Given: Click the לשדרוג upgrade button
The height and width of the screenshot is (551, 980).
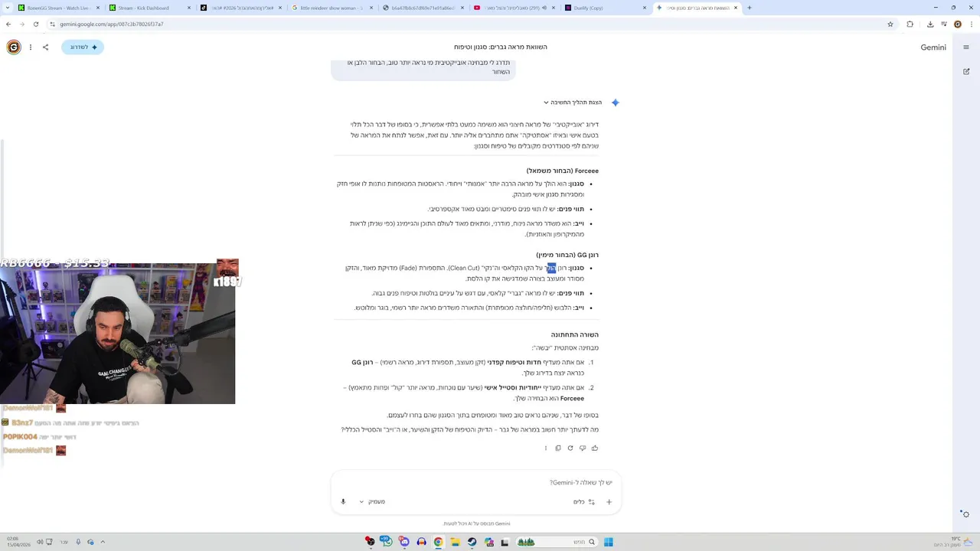Looking at the screenshot, I should (x=83, y=47).
